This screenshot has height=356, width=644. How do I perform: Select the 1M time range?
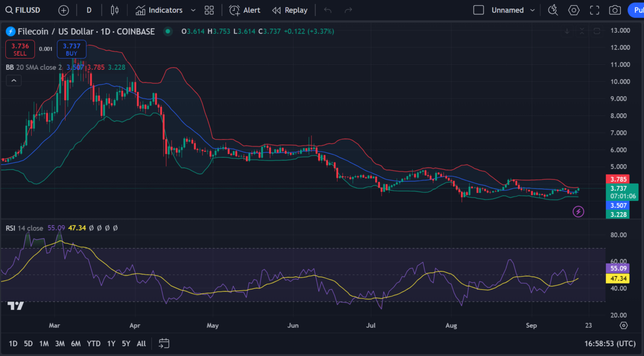coord(44,343)
